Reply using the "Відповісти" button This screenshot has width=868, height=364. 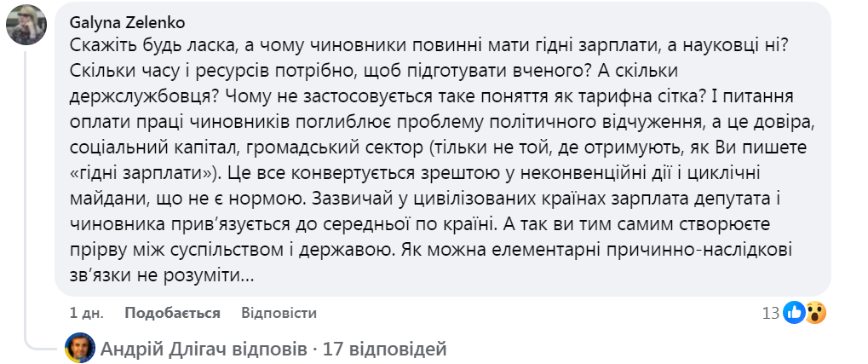[279, 313]
